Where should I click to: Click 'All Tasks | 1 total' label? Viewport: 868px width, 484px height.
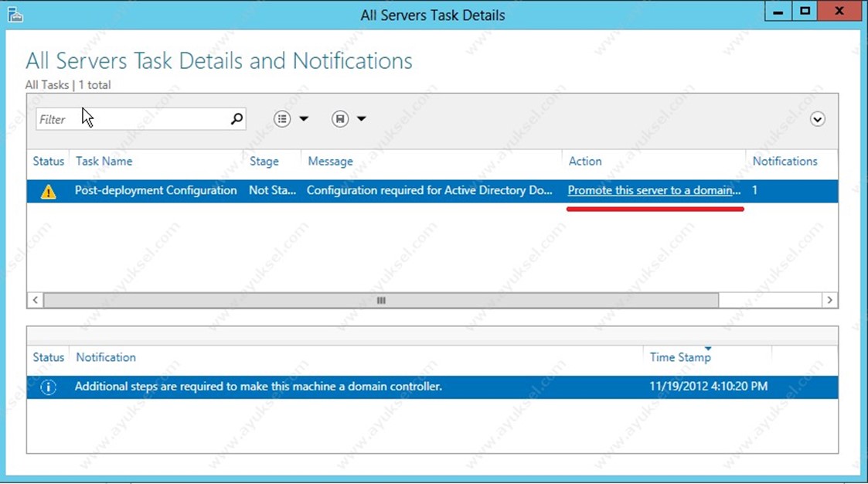click(68, 85)
